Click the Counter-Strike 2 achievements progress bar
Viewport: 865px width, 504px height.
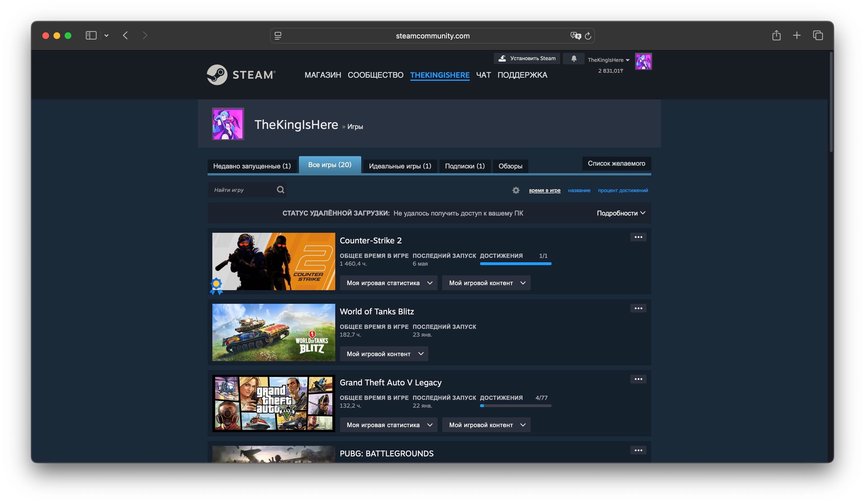click(x=516, y=264)
